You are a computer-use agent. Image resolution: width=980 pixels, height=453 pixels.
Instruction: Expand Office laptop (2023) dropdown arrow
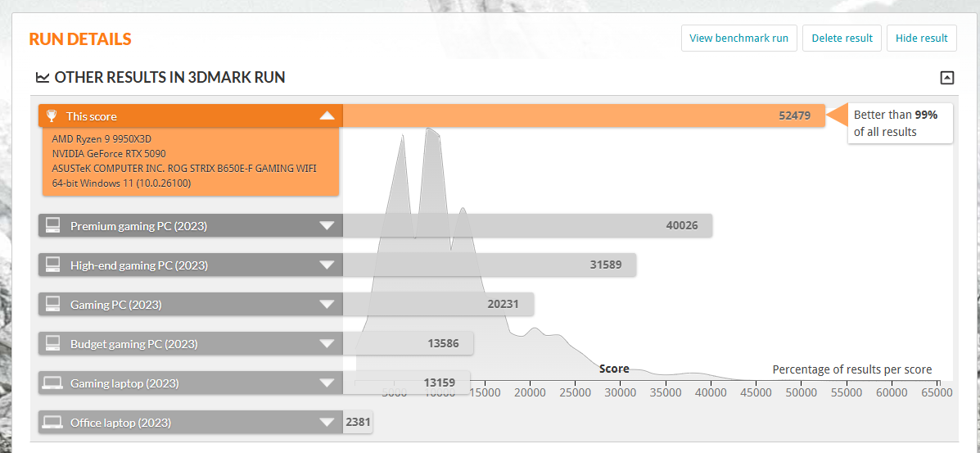coord(327,422)
